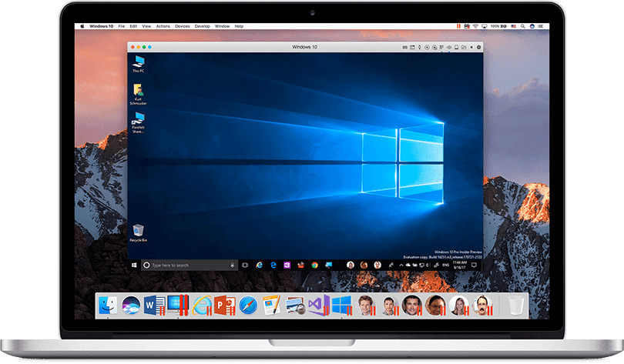Image resolution: width=624 pixels, height=364 pixels.
Task: Expand hidden icons chevron in Windows tray
Action: click(x=401, y=265)
